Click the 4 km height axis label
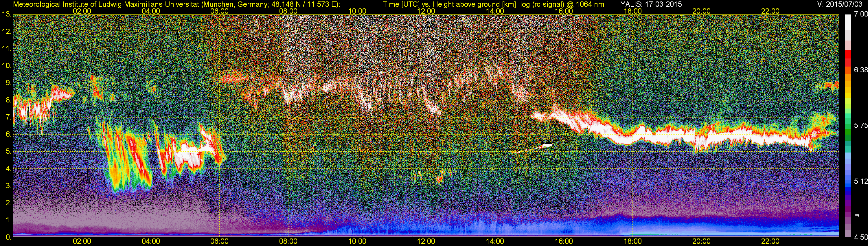Viewport: 868px width, 246px height. pyautogui.click(x=8, y=169)
